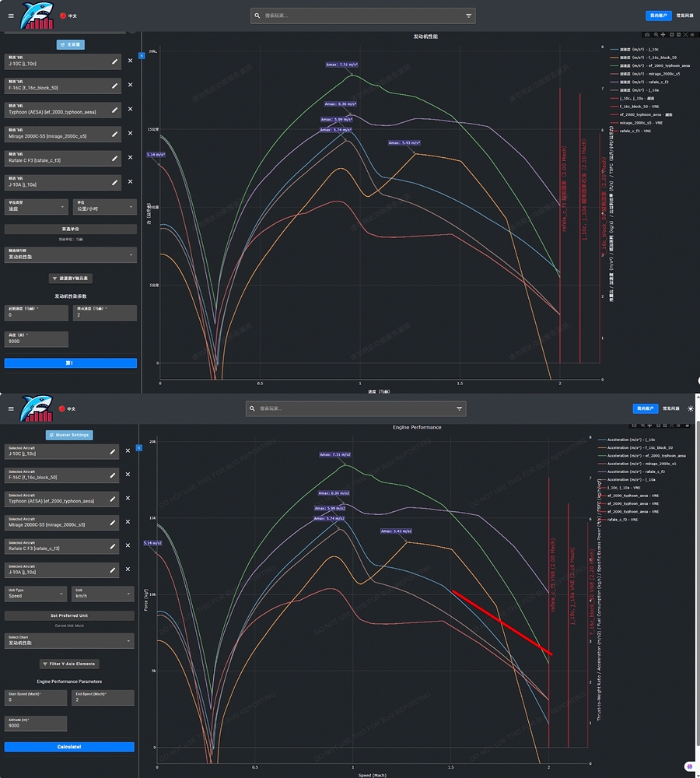Image resolution: width=700 pixels, height=778 pixels.
Task: Open the 'Unit Type' Speed dropdown
Action: [x=36, y=594]
